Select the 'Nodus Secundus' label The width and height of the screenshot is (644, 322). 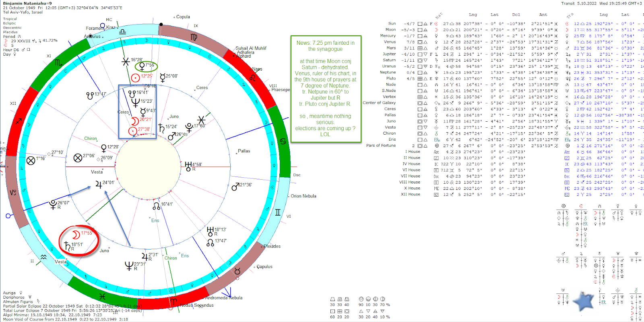coord(196,305)
